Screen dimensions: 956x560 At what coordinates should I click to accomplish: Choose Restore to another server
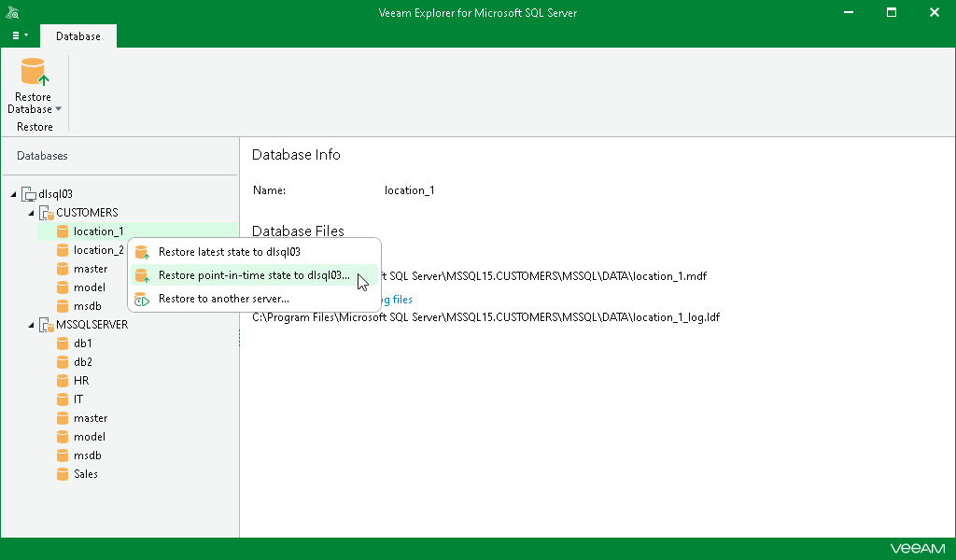(x=254, y=299)
